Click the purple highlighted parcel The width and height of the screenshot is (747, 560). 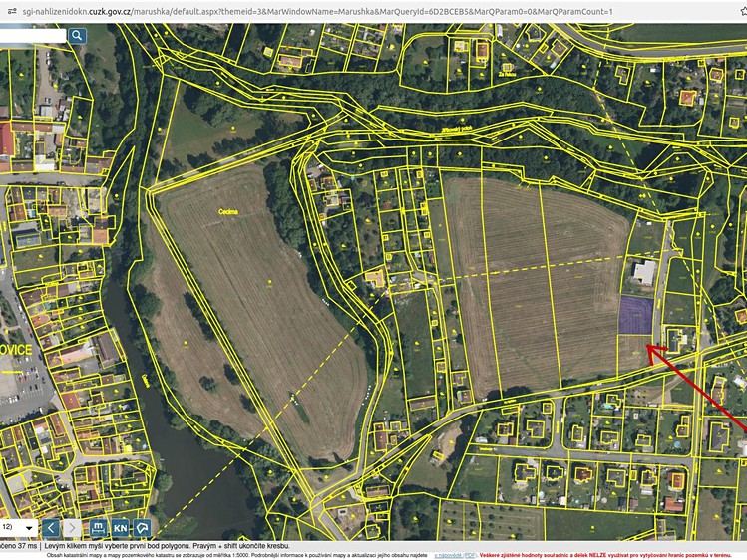click(x=636, y=315)
